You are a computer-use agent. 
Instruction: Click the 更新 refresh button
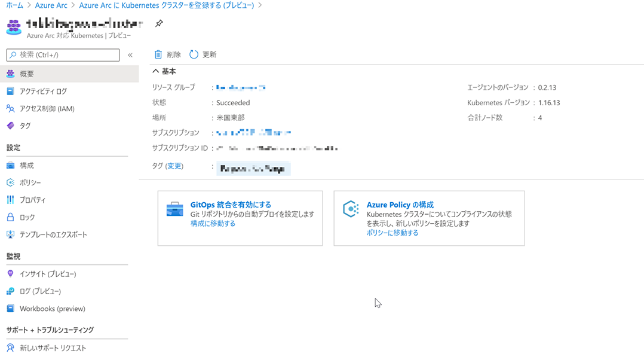tap(203, 54)
